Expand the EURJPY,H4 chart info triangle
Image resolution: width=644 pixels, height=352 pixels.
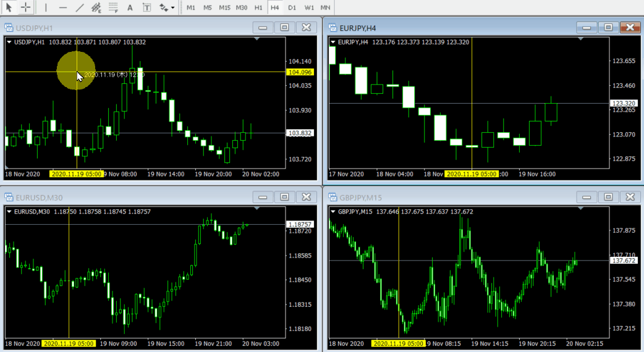pyautogui.click(x=333, y=42)
